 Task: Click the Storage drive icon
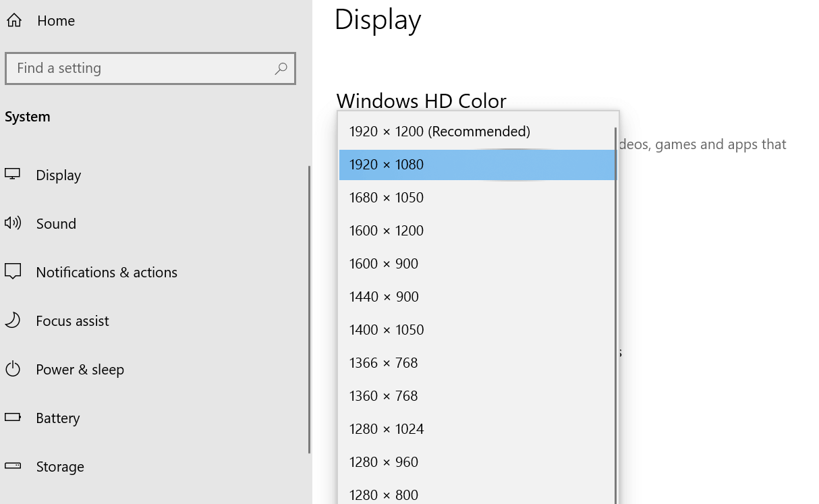tap(13, 466)
